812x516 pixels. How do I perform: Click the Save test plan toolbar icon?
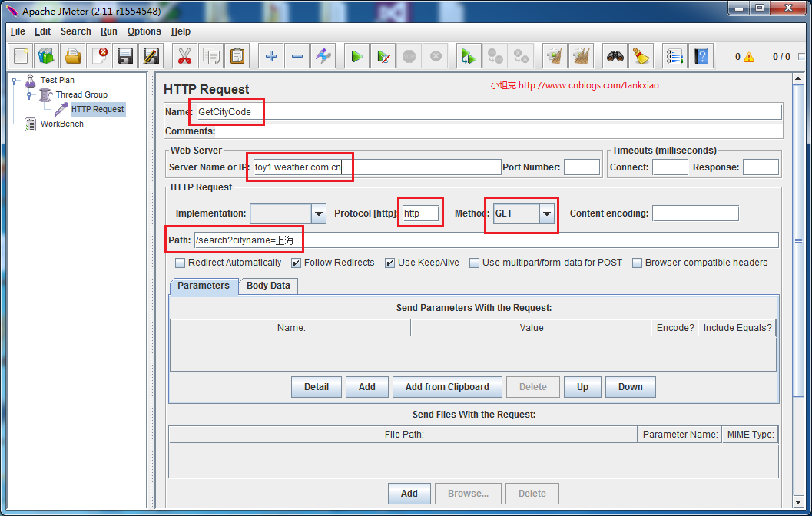click(x=125, y=56)
